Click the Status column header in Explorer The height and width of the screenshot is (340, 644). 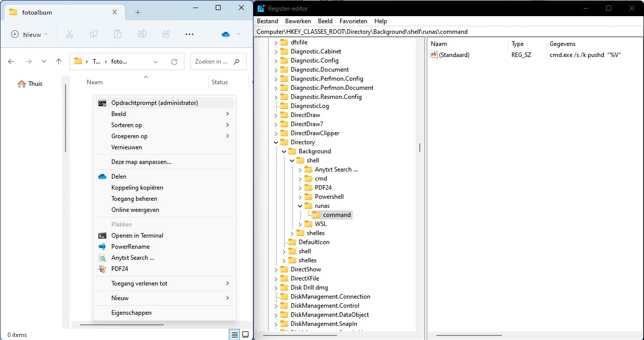(x=220, y=82)
